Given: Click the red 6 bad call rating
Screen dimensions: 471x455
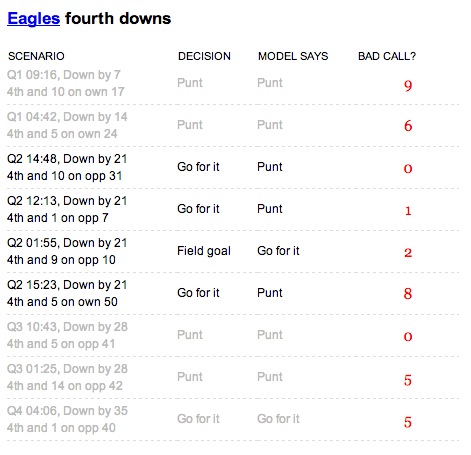Looking at the screenshot, I should (408, 126).
